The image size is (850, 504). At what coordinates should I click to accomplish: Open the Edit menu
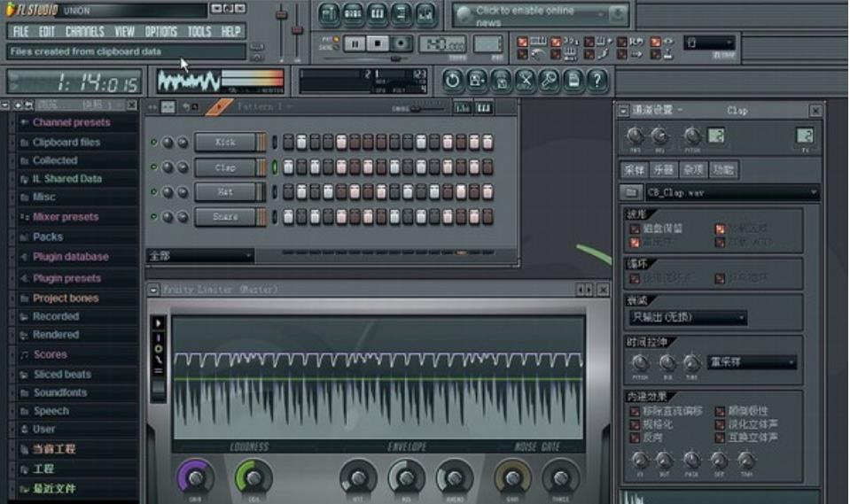coord(47,31)
